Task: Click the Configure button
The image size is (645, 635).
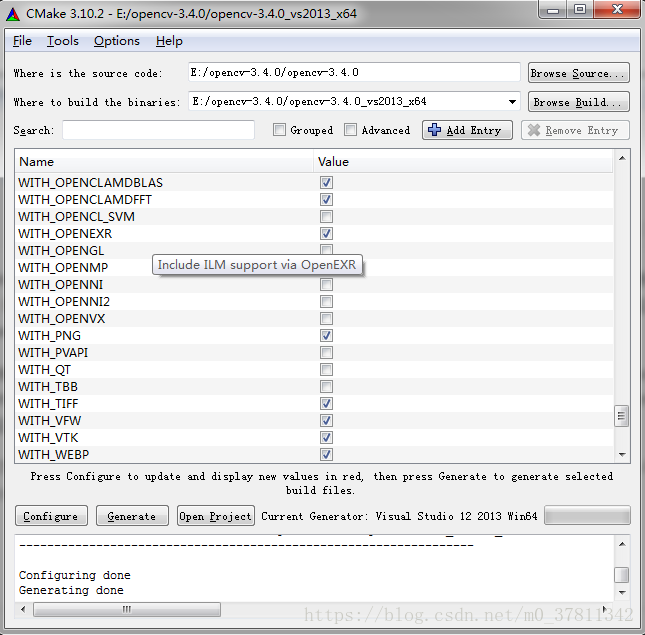Action: pyautogui.click(x=51, y=516)
